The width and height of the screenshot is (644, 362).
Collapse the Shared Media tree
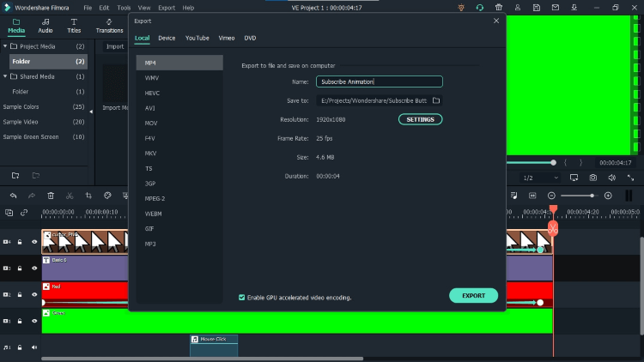[5, 76]
